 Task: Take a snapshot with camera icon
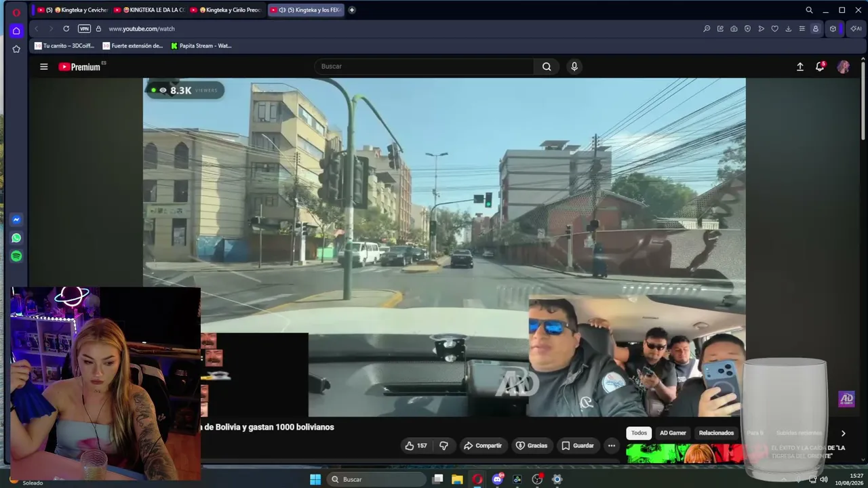click(x=734, y=28)
